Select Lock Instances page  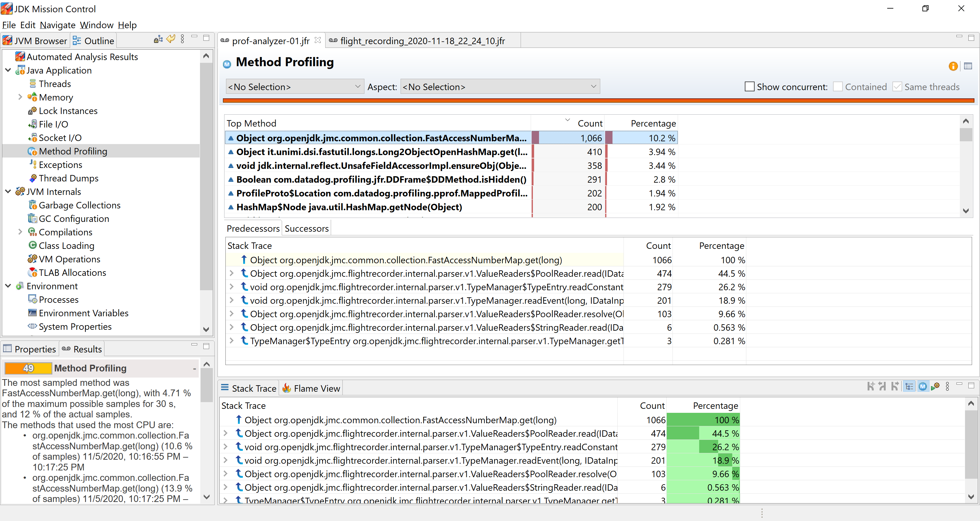coord(68,111)
